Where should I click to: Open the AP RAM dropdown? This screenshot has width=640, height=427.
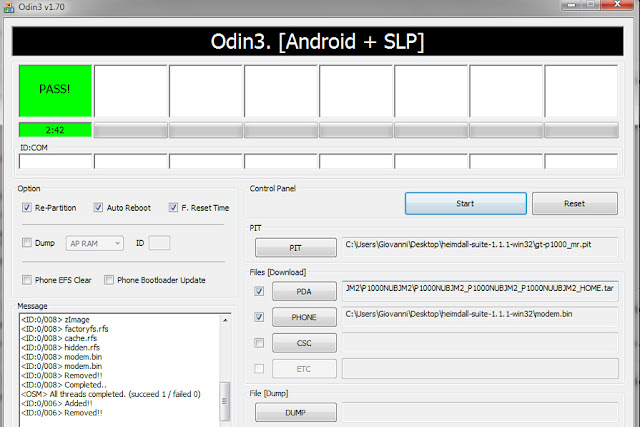click(x=95, y=244)
